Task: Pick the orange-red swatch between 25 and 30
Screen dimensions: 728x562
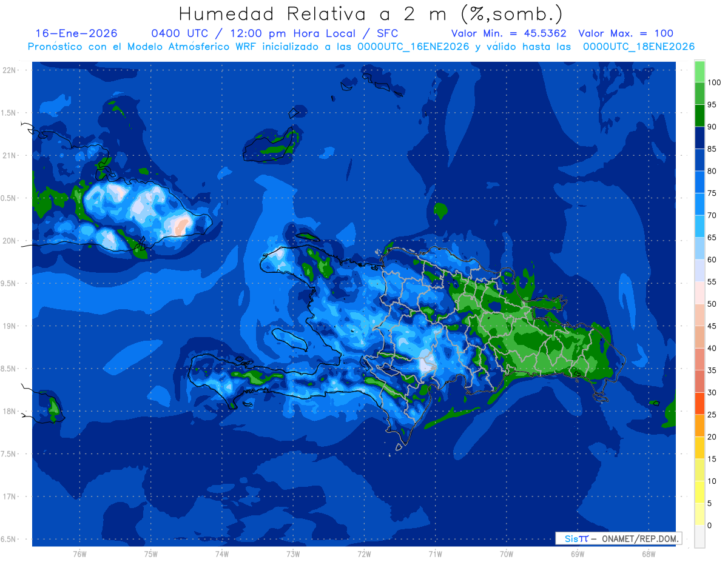Action: [x=699, y=403]
